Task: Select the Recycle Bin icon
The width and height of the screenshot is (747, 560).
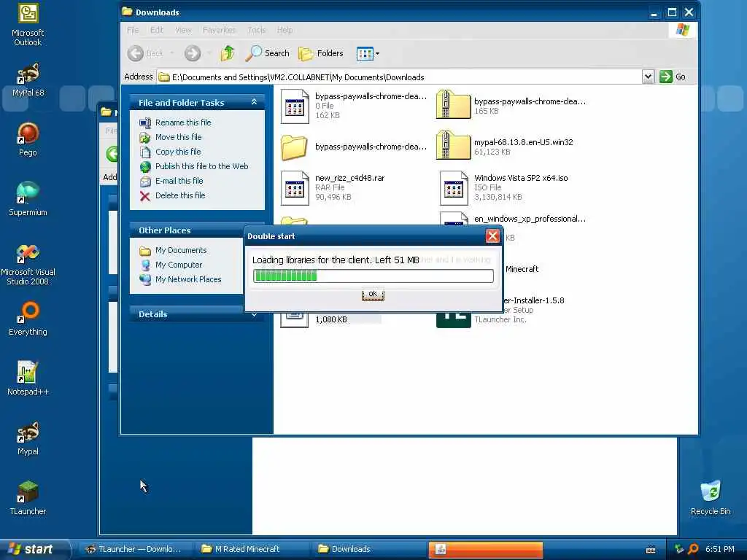Action: pos(711,498)
